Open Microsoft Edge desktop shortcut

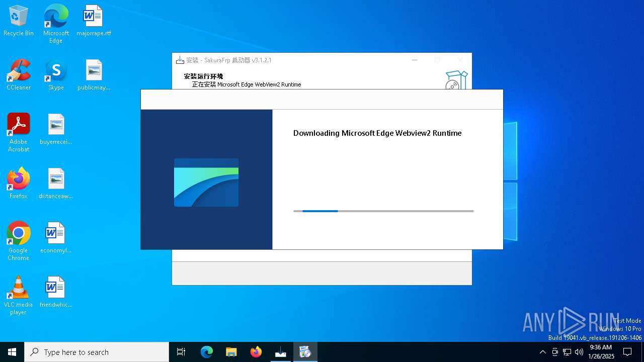pos(56,24)
